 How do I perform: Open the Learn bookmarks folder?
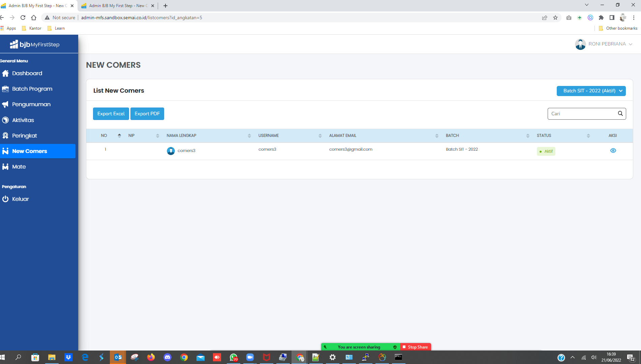pos(56,28)
